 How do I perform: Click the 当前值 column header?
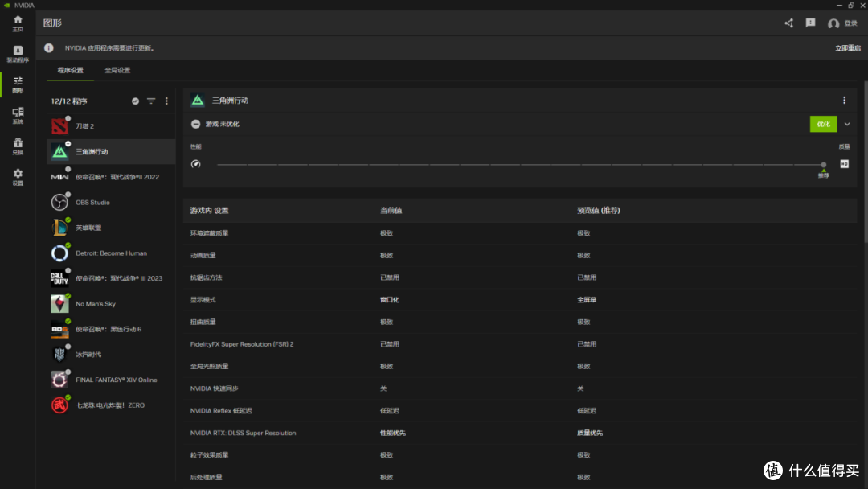point(391,211)
